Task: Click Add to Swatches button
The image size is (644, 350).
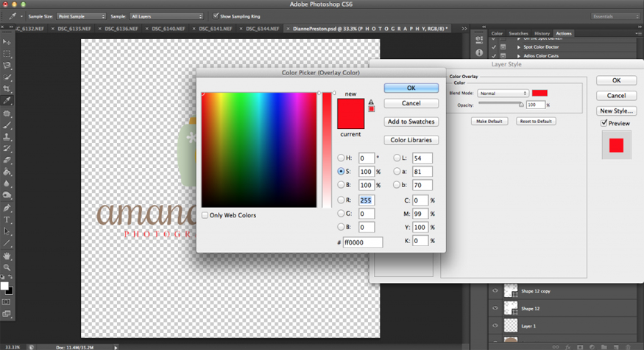Action: 411,122
